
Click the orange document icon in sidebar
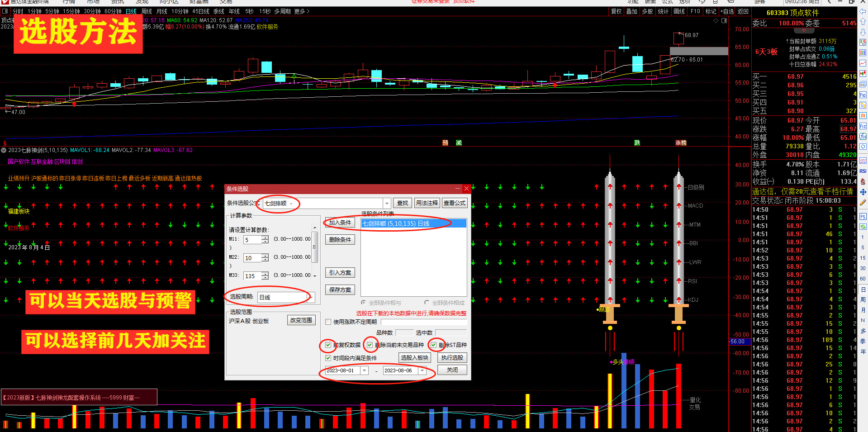pos(863,116)
